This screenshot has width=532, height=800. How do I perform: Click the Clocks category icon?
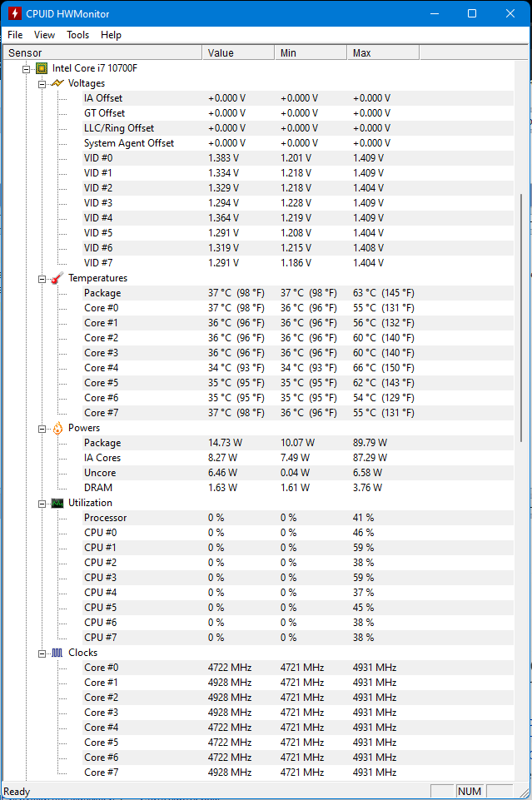pos(57,653)
